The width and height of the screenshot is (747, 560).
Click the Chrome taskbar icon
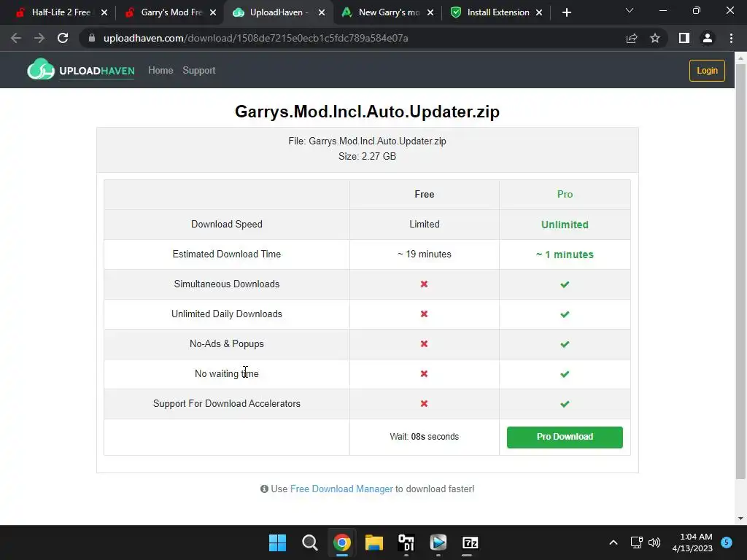[x=341, y=542]
